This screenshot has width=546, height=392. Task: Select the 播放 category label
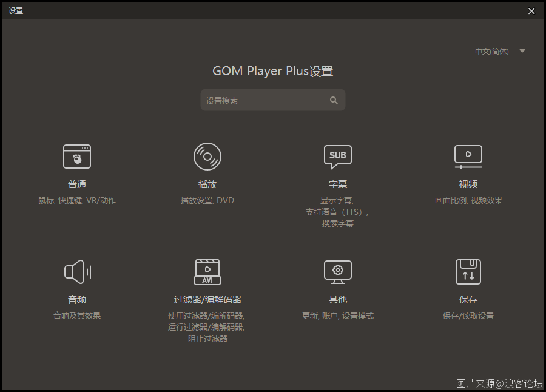click(x=207, y=184)
